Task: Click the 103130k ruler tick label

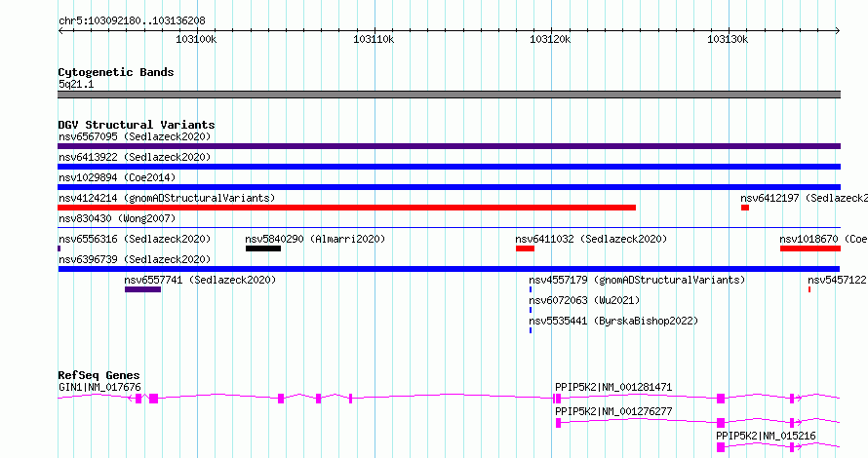Action: click(728, 39)
